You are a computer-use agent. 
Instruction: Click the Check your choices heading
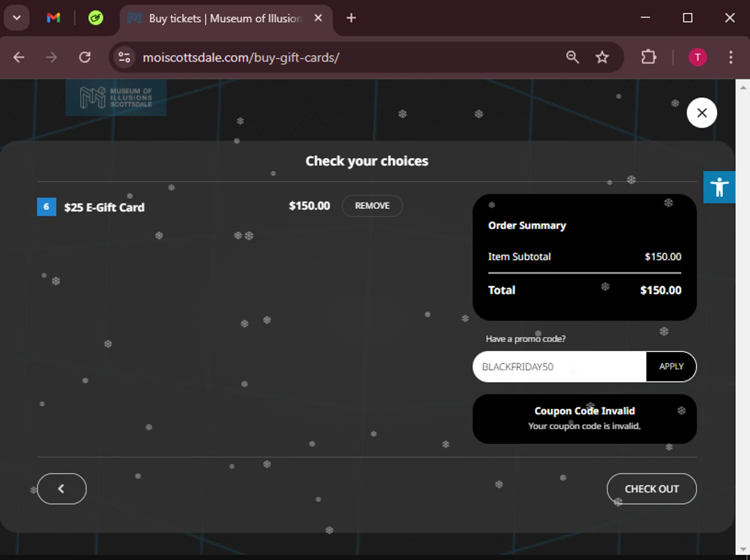pos(367,161)
